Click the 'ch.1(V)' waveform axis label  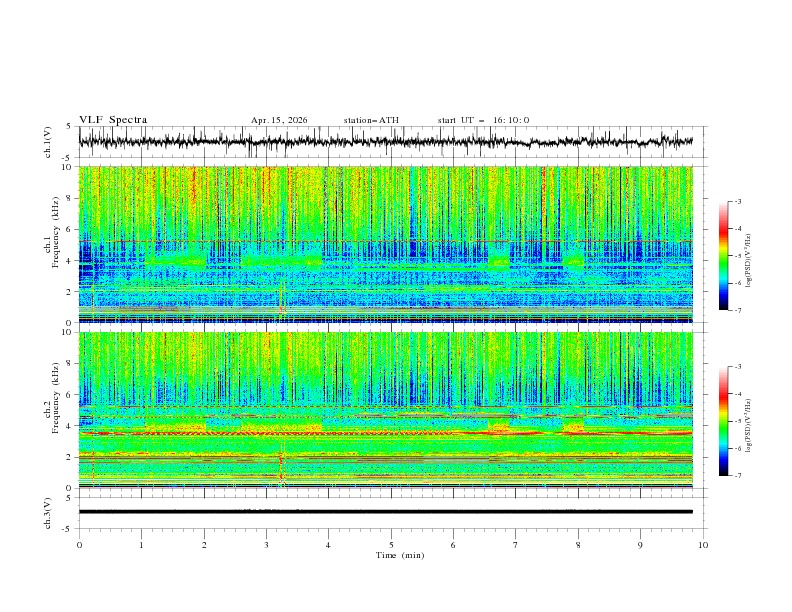click(x=48, y=142)
